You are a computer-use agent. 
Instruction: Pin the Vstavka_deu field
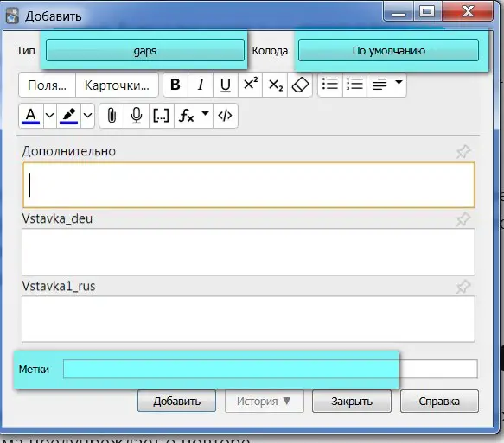tap(463, 219)
